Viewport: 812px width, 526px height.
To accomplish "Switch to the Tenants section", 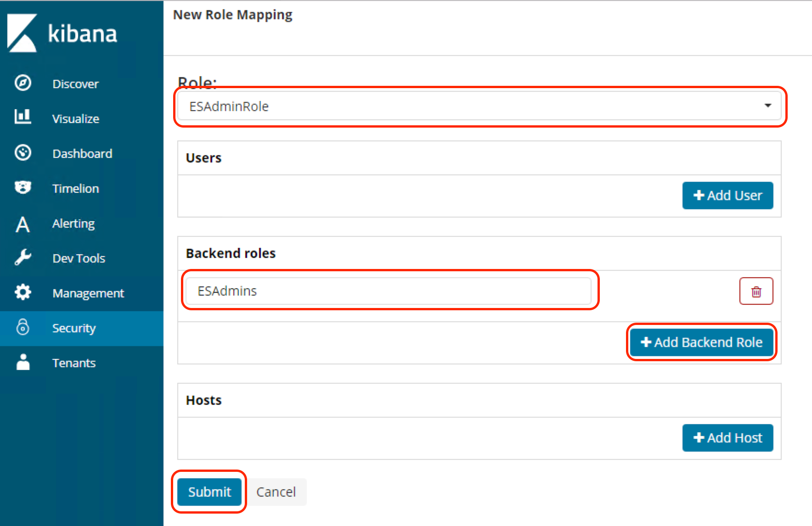I will (x=74, y=363).
